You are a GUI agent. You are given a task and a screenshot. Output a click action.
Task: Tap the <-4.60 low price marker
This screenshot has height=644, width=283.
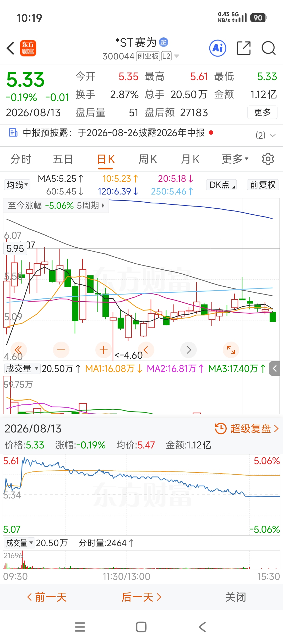(x=129, y=355)
